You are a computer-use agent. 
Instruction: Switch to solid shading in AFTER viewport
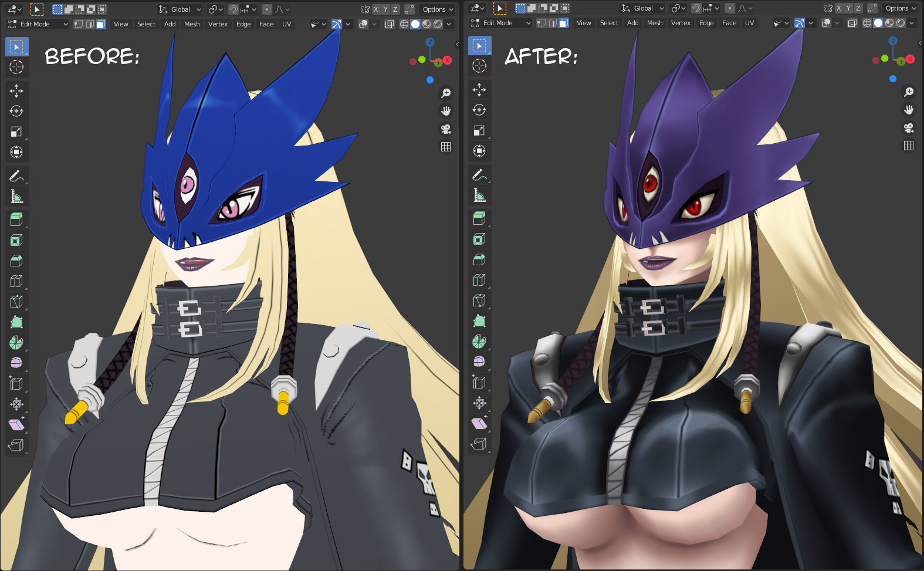tap(878, 23)
